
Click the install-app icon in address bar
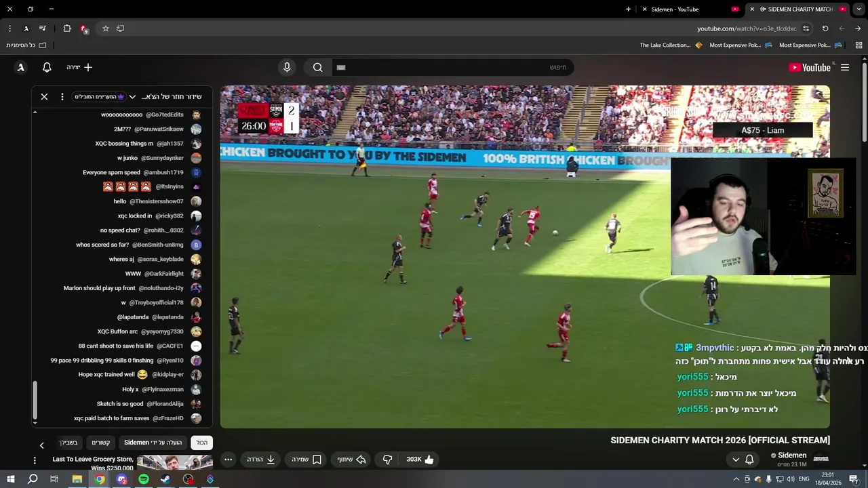click(121, 28)
